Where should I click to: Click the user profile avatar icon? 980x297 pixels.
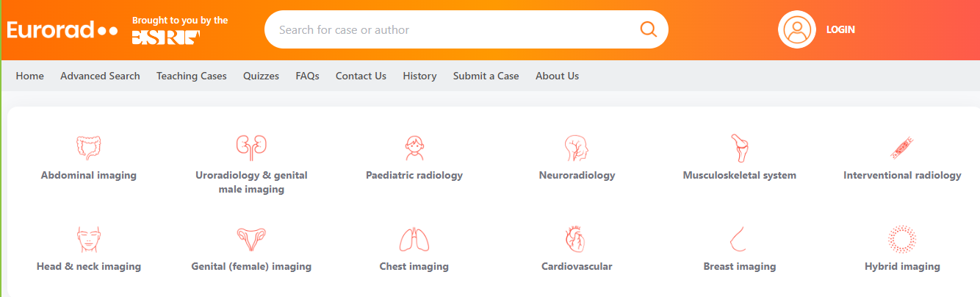point(797,29)
